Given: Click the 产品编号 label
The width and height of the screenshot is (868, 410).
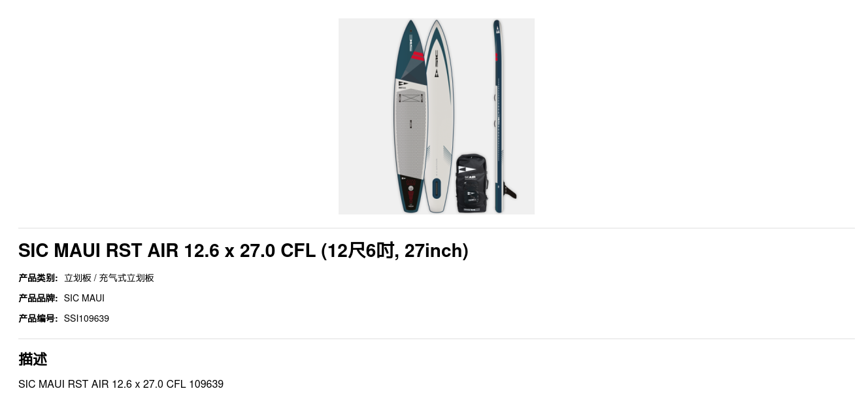Looking at the screenshot, I should click(x=38, y=318).
